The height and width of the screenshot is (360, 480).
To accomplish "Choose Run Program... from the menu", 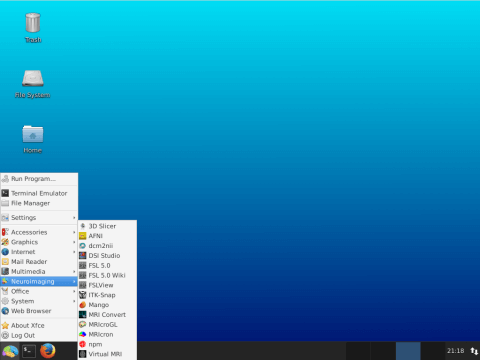I will point(39,179).
